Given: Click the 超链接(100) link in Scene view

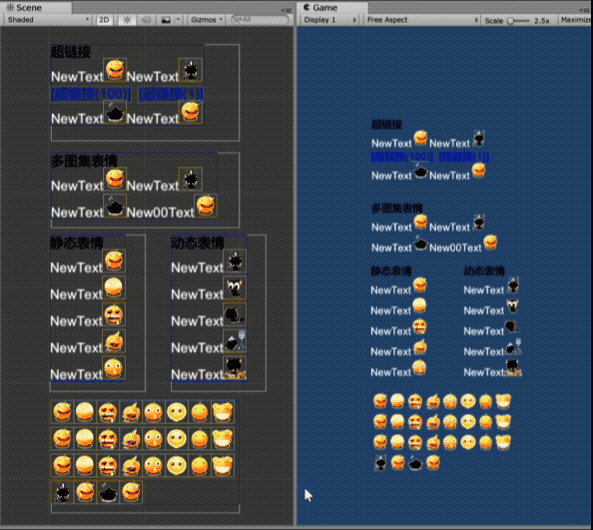Looking at the screenshot, I should (91, 94).
